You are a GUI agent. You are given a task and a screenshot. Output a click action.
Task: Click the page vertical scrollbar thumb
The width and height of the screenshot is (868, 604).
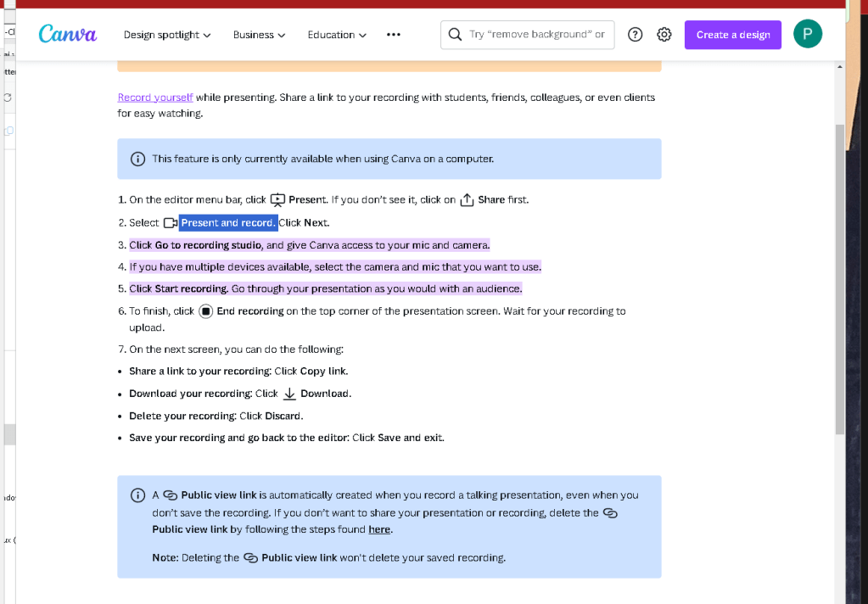click(x=840, y=280)
